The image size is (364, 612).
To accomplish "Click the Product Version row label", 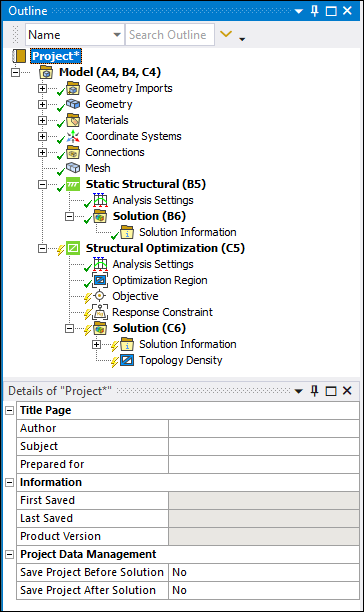I will pos(60,536).
